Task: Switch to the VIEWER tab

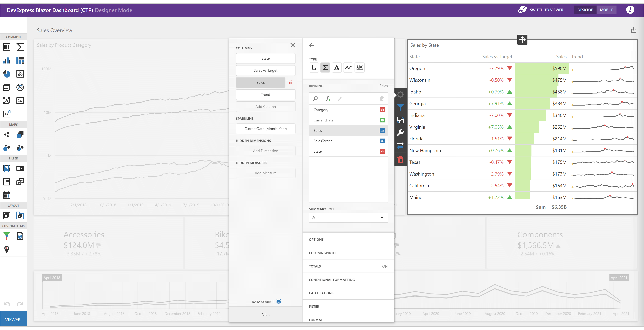Action: click(13, 319)
